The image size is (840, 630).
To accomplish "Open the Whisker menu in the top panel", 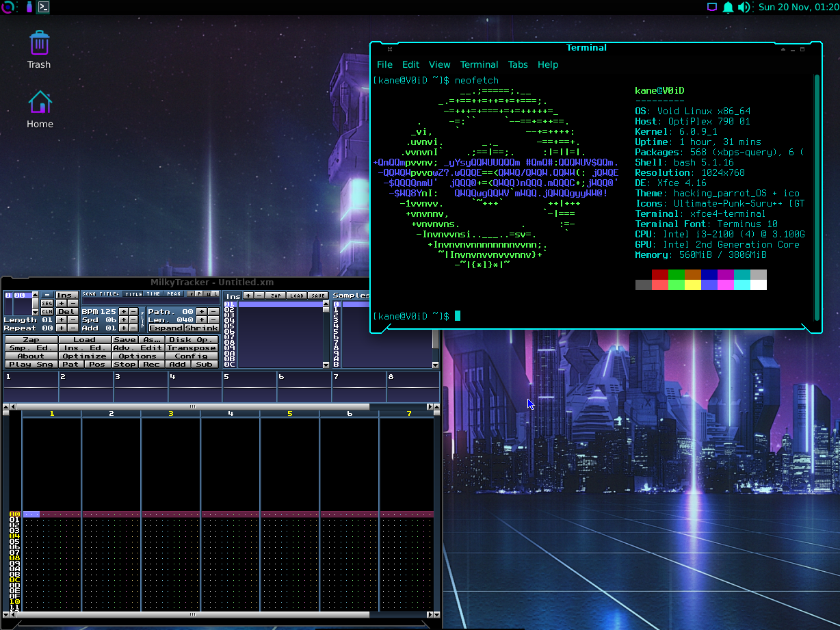I will (8, 7).
